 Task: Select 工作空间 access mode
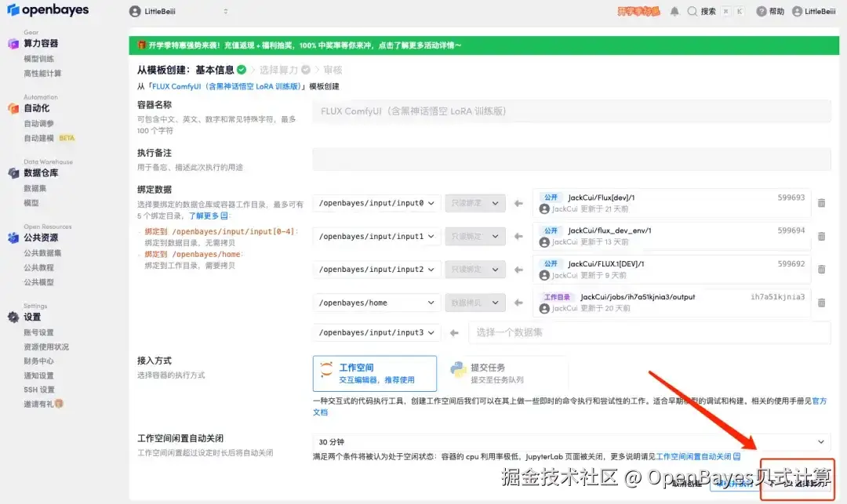[374, 373]
